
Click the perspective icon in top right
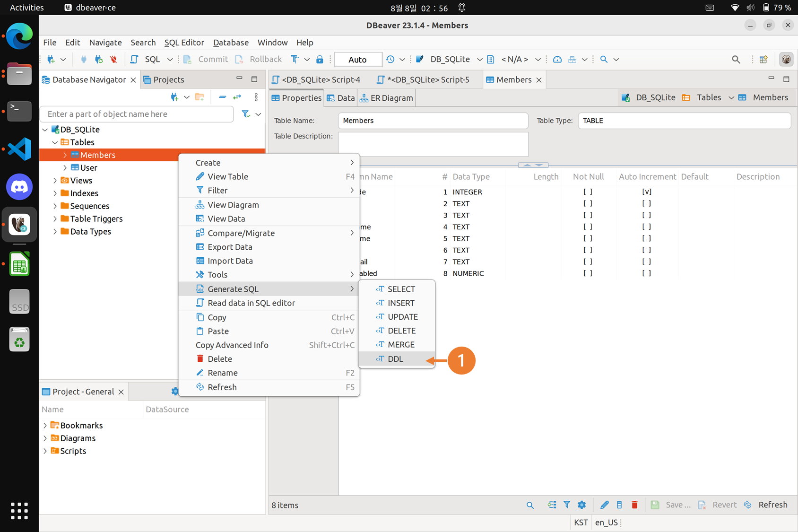pyautogui.click(x=763, y=59)
